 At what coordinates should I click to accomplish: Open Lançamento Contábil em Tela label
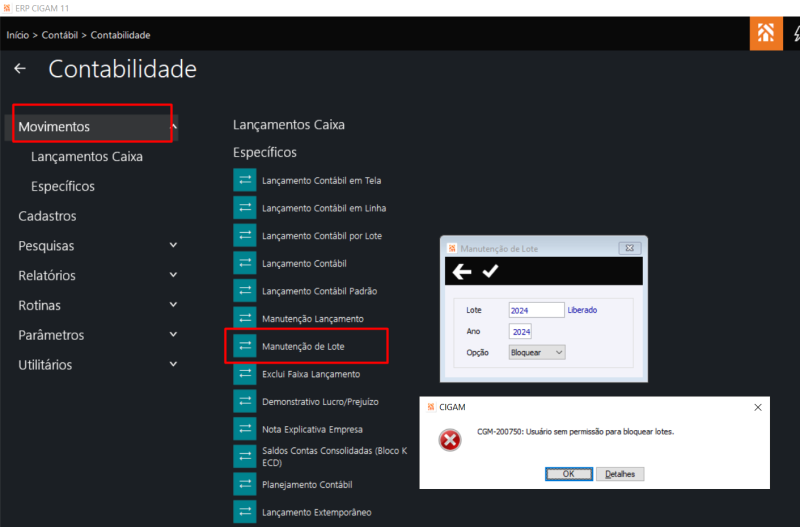pyautogui.click(x=321, y=180)
